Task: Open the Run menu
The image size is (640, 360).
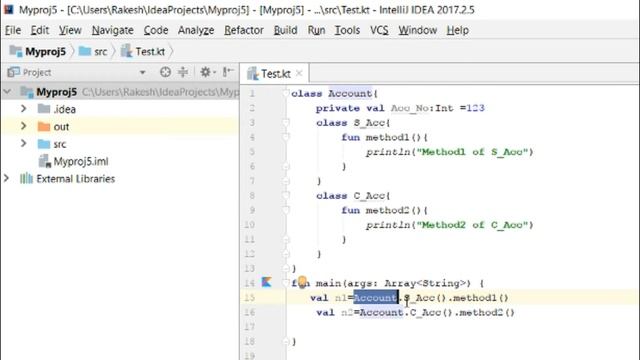Action: point(316,30)
